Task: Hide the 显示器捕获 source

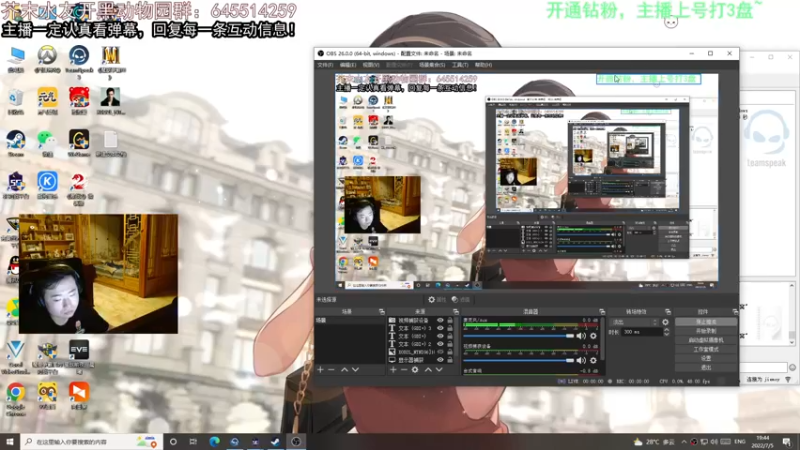Action: (440, 360)
